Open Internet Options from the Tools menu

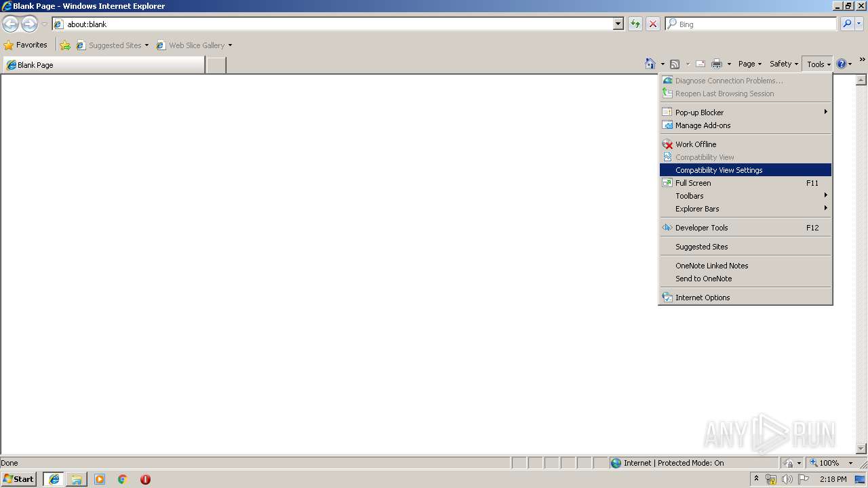click(745, 298)
